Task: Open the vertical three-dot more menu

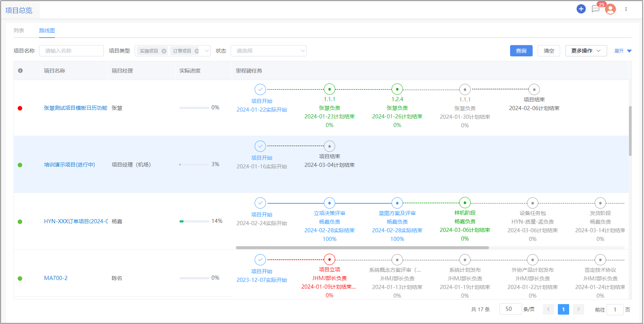Action: pyautogui.click(x=626, y=9)
